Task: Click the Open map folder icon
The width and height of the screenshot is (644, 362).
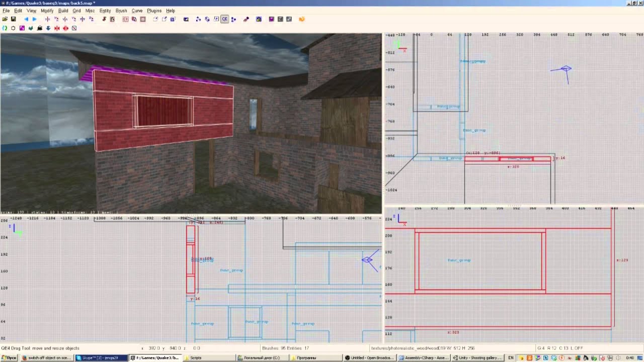Action: (5, 19)
